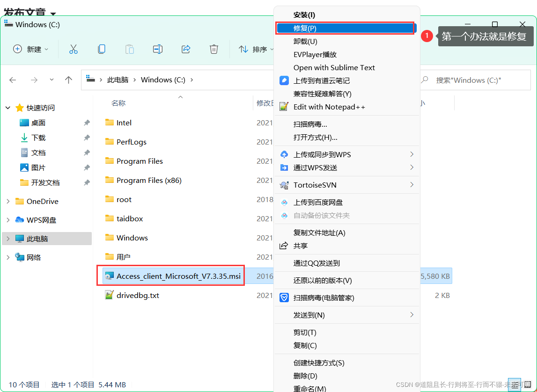Click the Delete trash icon
This screenshot has height=392, width=537.
pyautogui.click(x=213, y=49)
